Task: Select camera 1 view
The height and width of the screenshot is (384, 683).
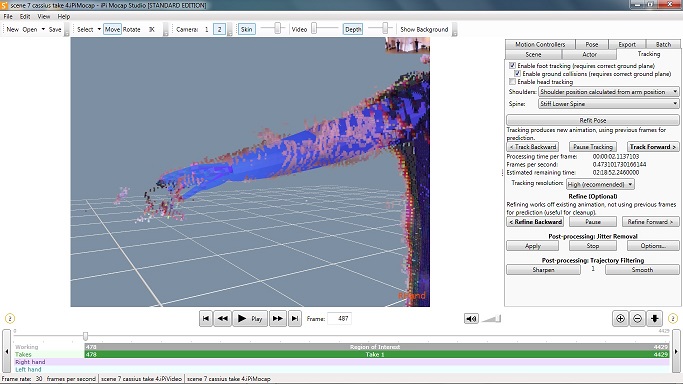Action: (206, 29)
